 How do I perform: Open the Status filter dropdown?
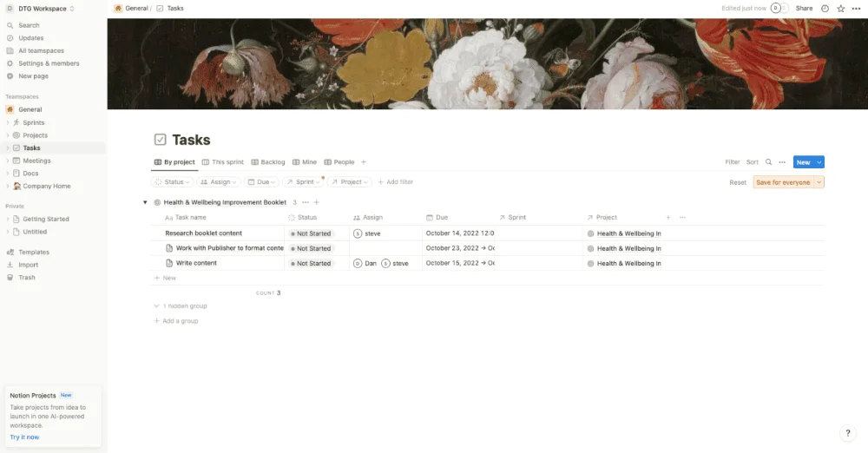(x=172, y=182)
